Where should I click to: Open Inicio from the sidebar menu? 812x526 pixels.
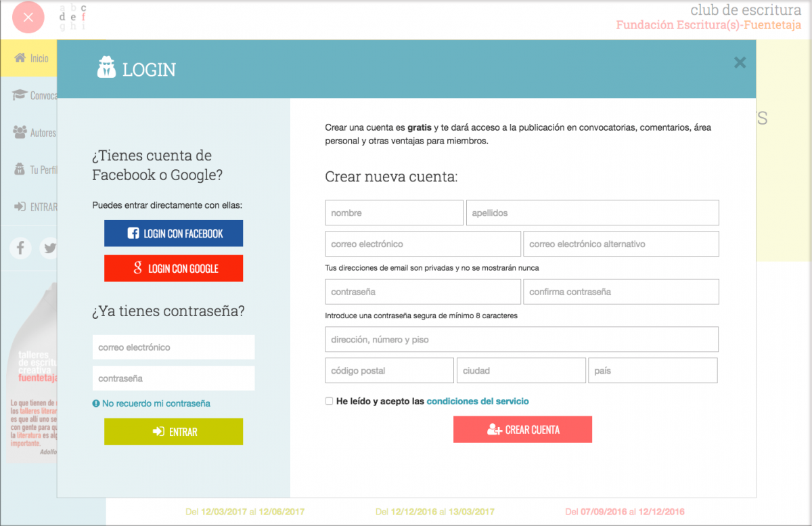tap(31, 58)
